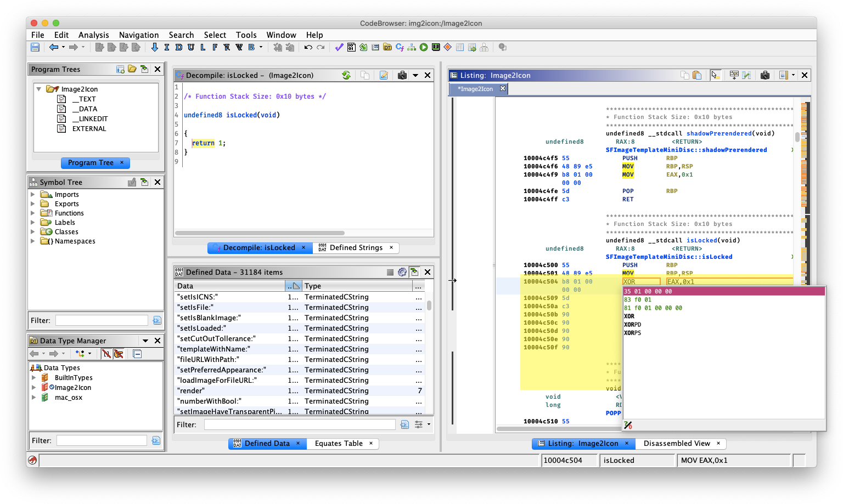The height and width of the screenshot is (504, 843).
Task: Toggle filter arrays in Data Type Manager
Action: click(x=106, y=354)
